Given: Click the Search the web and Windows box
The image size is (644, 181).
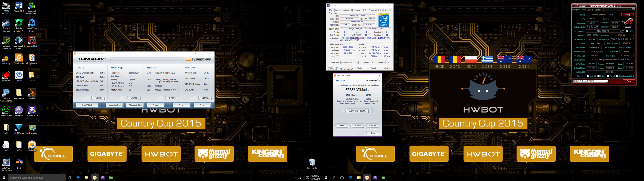Looking at the screenshot, I should [37, 178].
